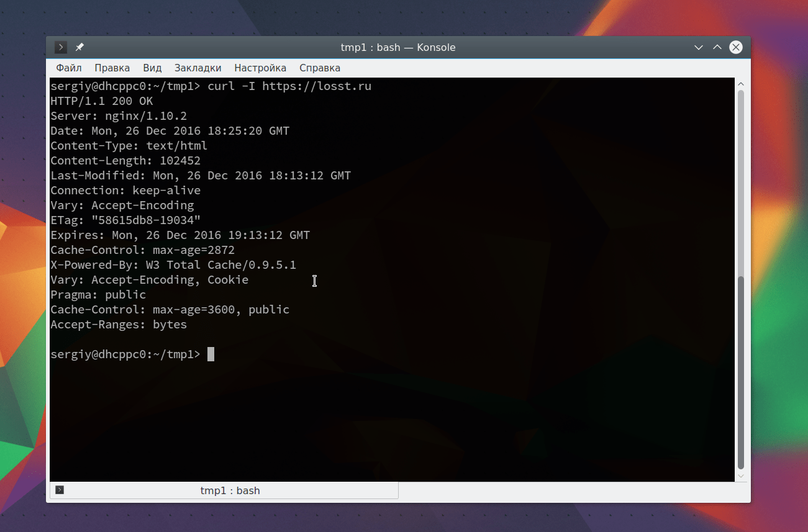Screen dimensions: 808x532
Task: Maximize the Konsole window
Action: click(717, 47)
